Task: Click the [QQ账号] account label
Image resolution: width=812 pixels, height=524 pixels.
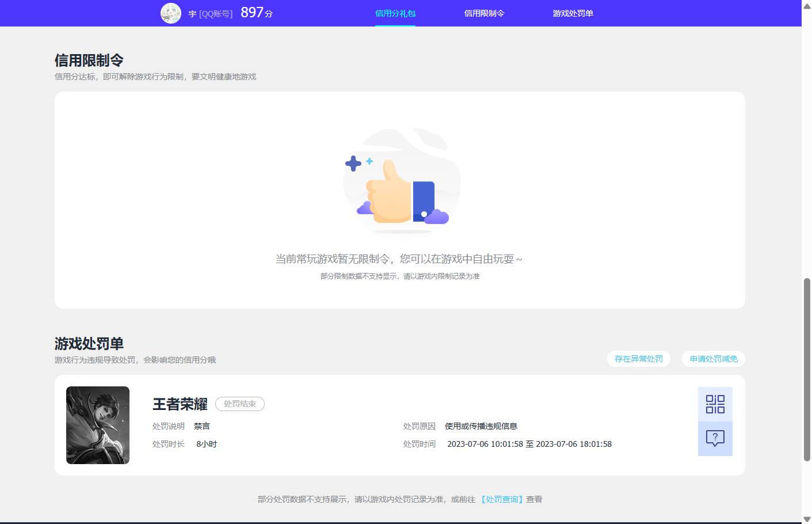Action: click(x=216, y=14)
